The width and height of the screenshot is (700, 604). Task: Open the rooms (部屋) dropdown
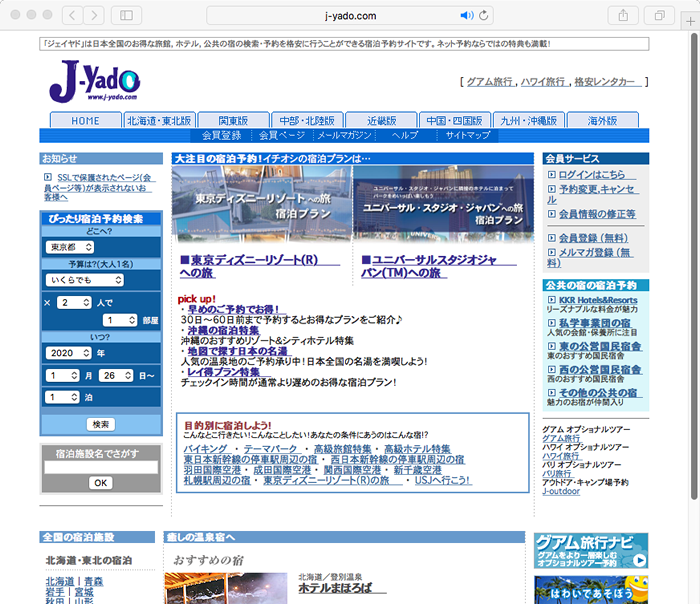[x=120, y=320]
